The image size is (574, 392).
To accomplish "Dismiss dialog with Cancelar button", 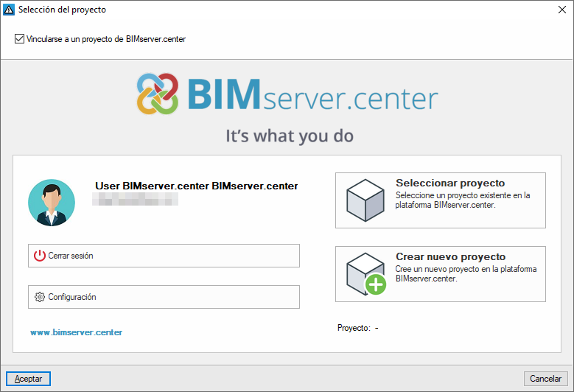I will coord(545,379).
